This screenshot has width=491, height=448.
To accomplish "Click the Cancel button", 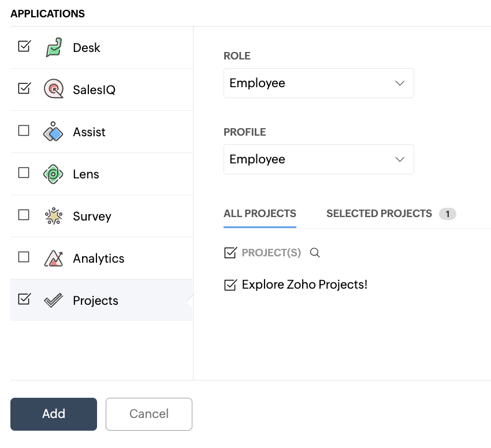I will (149, 414).
